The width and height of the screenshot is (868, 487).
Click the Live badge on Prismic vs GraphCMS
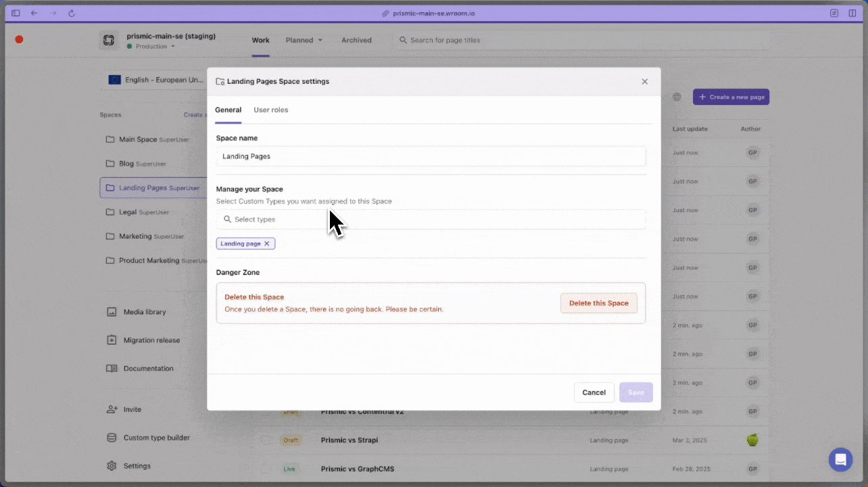click(289, 469)
